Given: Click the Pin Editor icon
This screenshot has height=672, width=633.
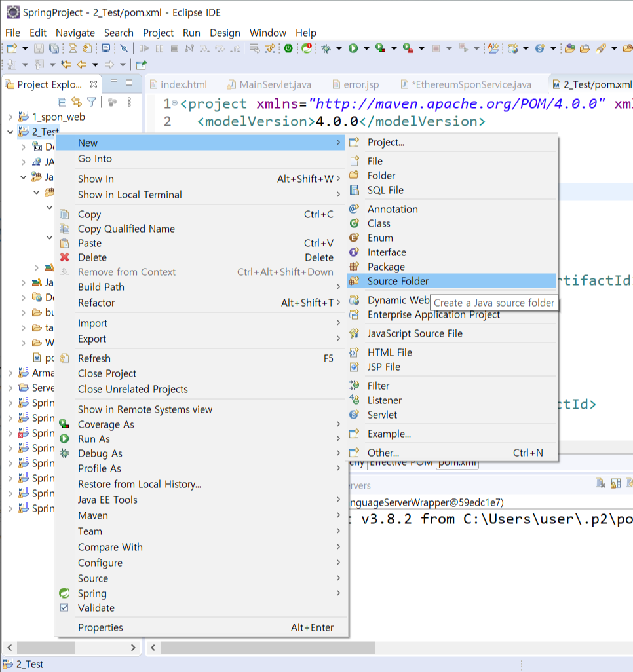Looking at the screenshot, I should coord(141,65).
